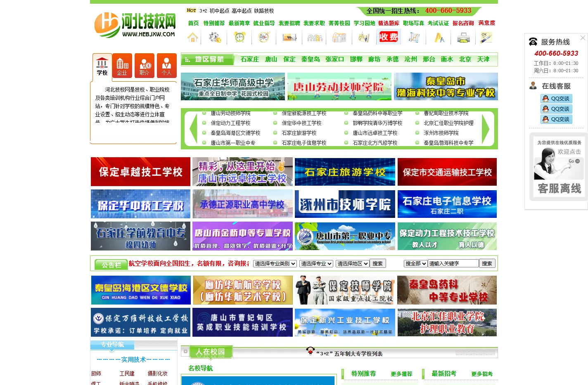Open 石家庄旅游学校 banner
This screenshot has width=588, height=385.
click(x=345, y=172)
